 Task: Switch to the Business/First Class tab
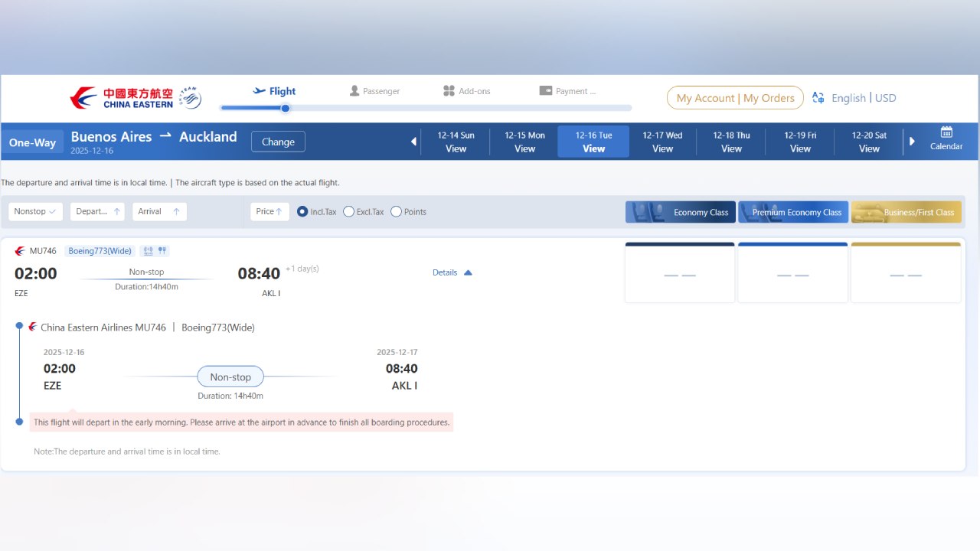tap(906, 212)
